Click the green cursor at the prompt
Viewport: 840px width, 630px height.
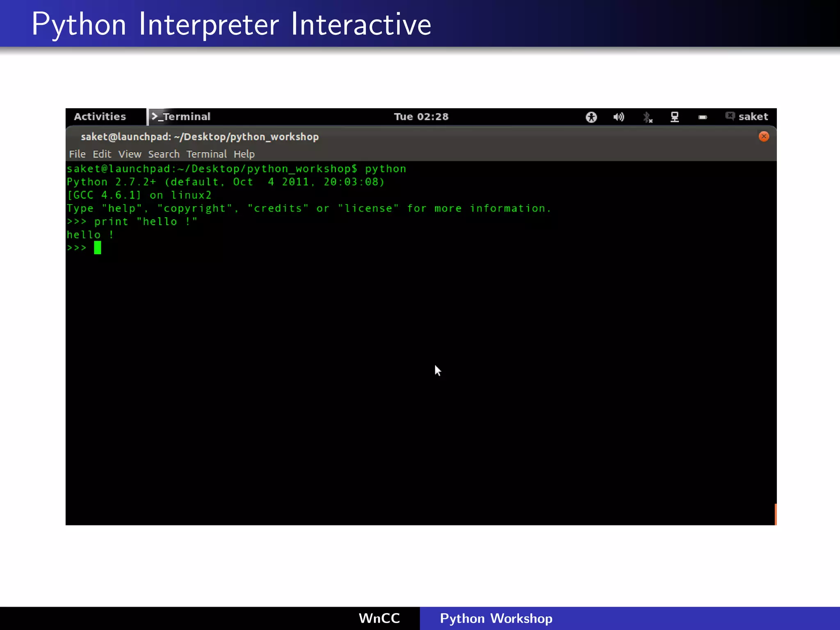(x=97, y=248)
